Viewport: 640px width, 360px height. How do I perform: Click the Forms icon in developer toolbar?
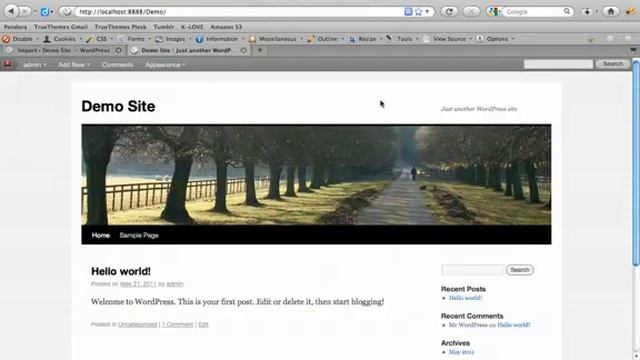(x=121, y=39)
